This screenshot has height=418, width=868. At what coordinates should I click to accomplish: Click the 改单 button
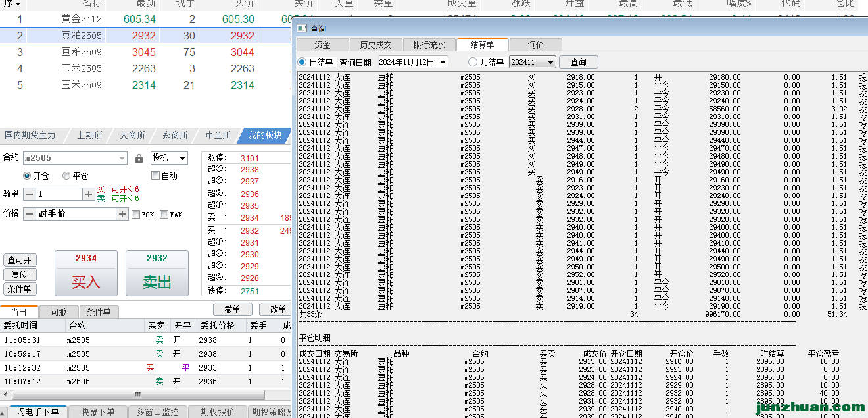pyautogui.click(x=274, y=309)
